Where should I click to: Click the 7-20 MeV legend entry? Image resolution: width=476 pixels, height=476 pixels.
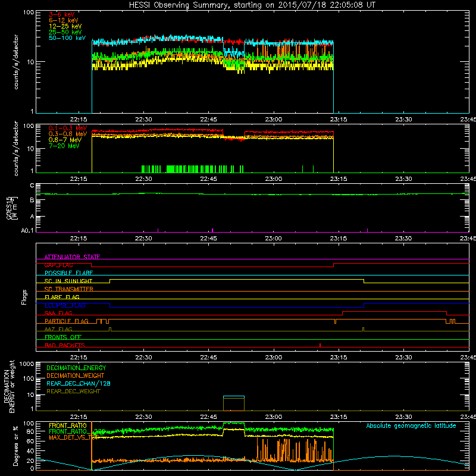coord(64,146)
